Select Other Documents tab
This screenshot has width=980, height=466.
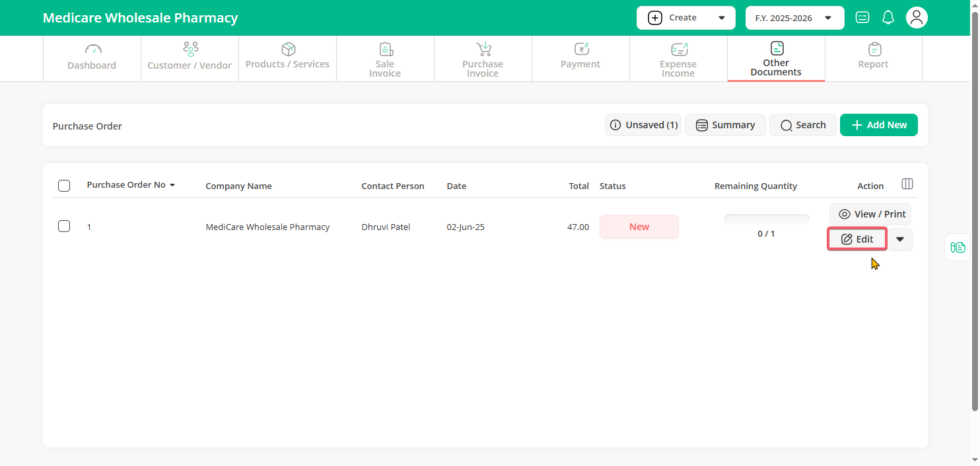(776, 58)
